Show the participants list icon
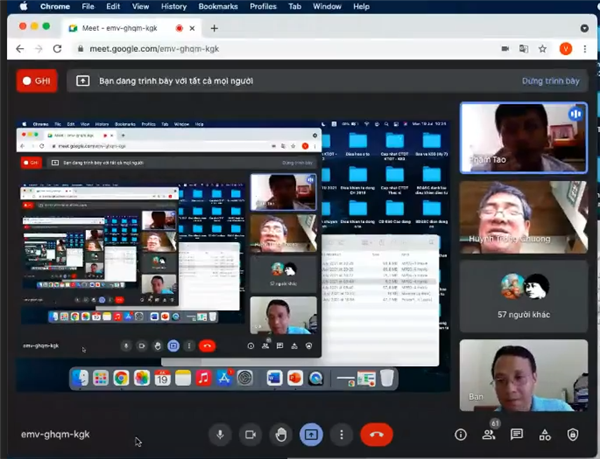 pyautogui.click(x=489, y=435)
